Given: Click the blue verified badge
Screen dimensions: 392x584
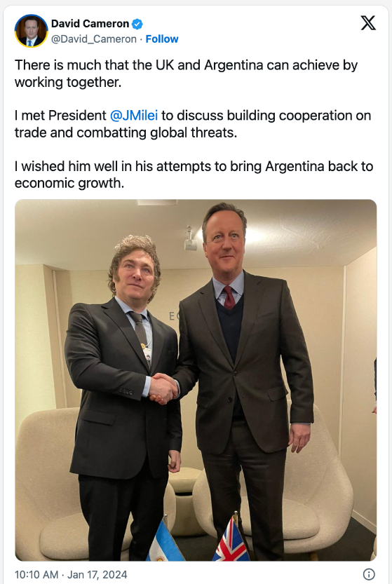Looking at the screenshot, I should pos(137,24).
